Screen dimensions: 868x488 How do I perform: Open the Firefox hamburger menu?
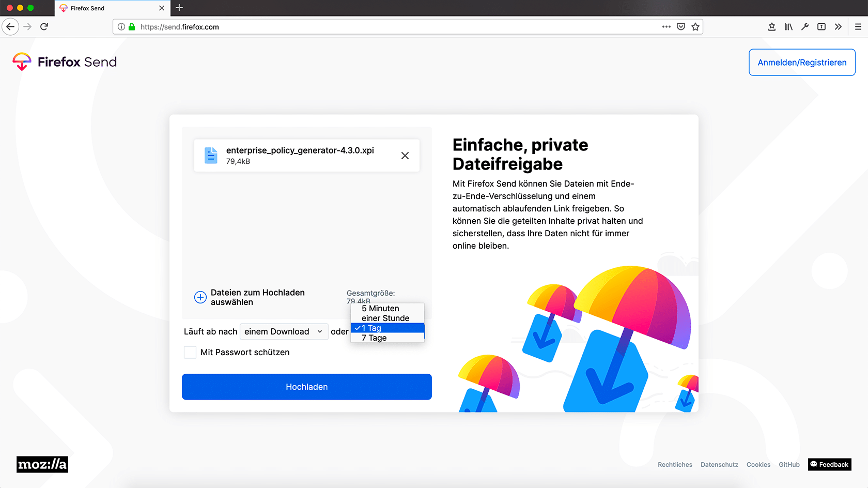coord(858,27)
